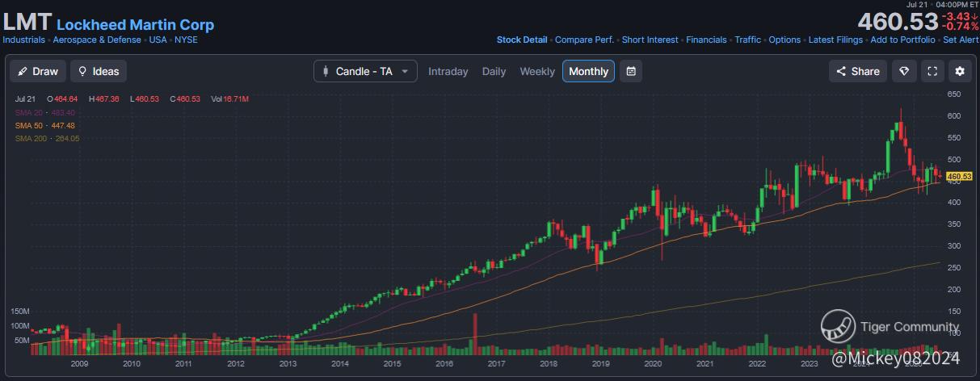
Task: Select the Daily timeframe
Action: pyautogui.click(x=494, y=71)
